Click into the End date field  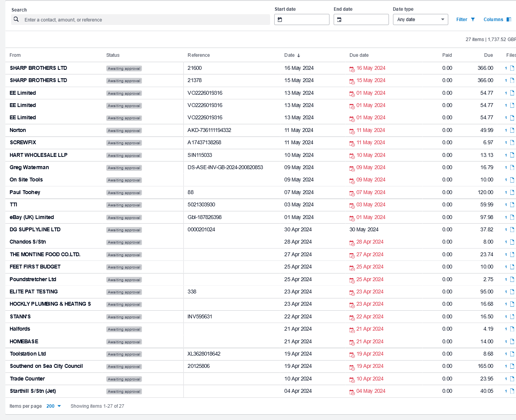361,20
